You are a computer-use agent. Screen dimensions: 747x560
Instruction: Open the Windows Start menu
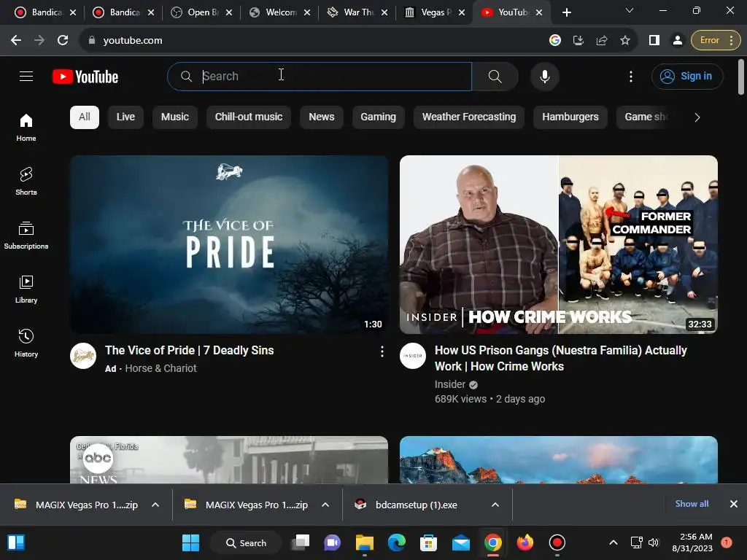(x=190, y=542)
